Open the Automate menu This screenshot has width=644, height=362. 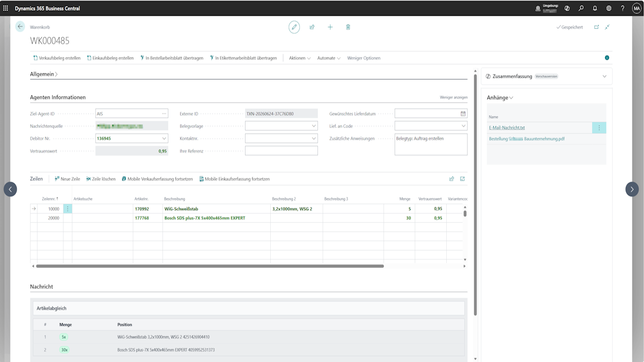[x=329, y=58]
